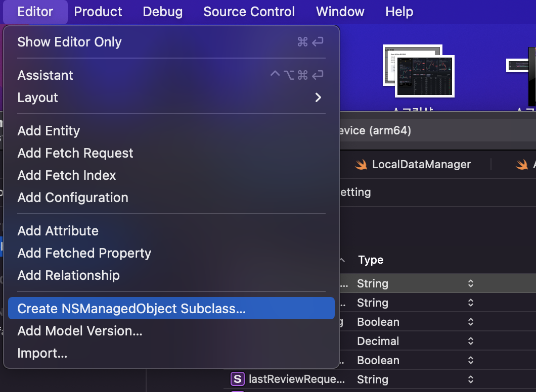Choose Add Fetch Index

pyautogui.click(x=171, y=175)
